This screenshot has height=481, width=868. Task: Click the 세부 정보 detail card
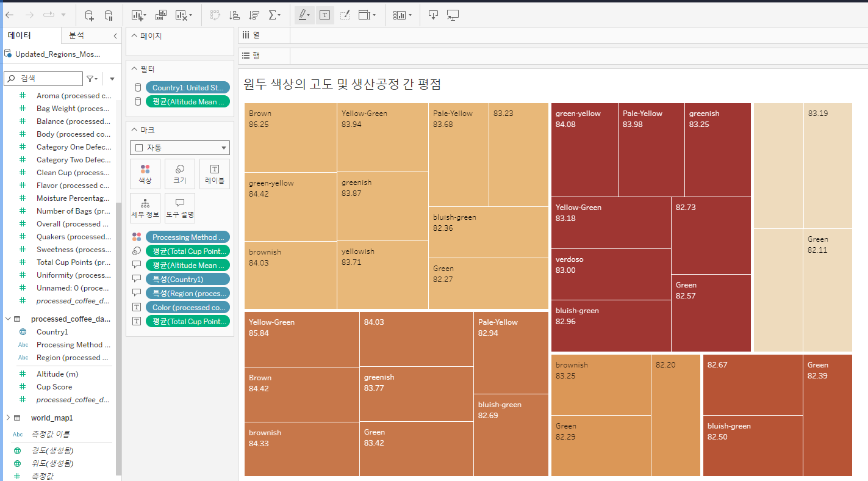point(145,208)
